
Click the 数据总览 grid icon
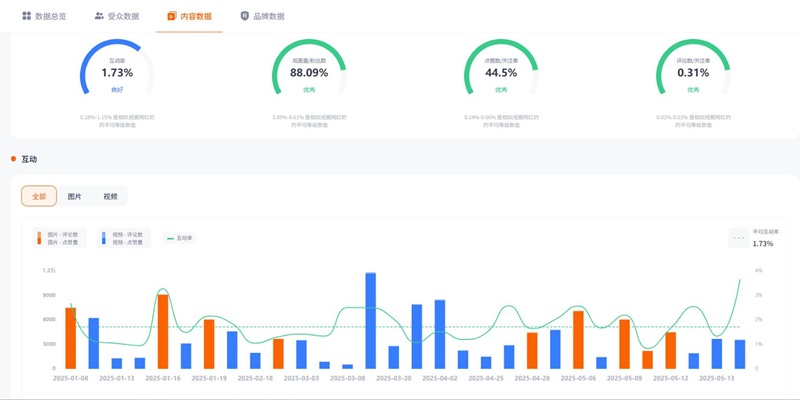point(27,16)
